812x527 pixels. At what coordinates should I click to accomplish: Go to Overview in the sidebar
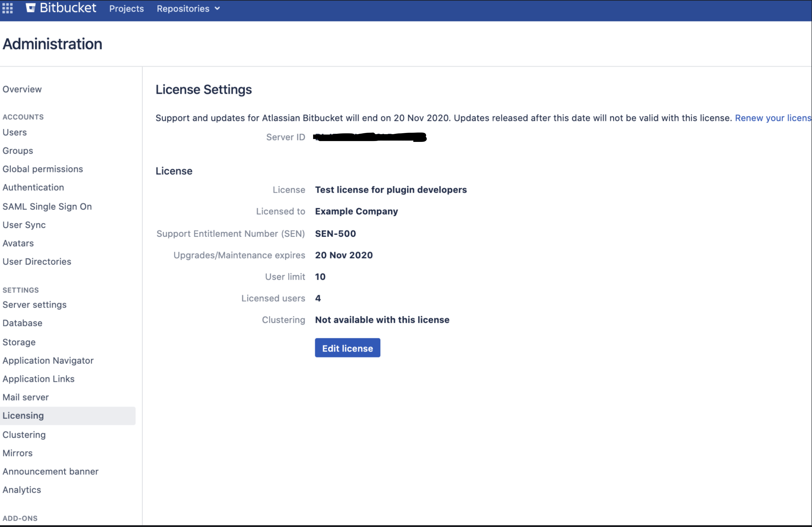pos(22,89)
